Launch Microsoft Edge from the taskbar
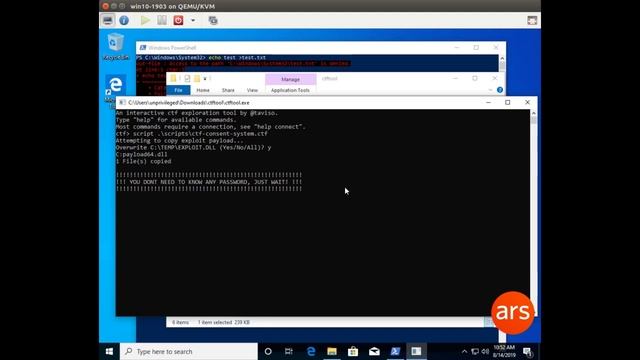This screenshot has height=360, width=640. (x=311, y=351)
